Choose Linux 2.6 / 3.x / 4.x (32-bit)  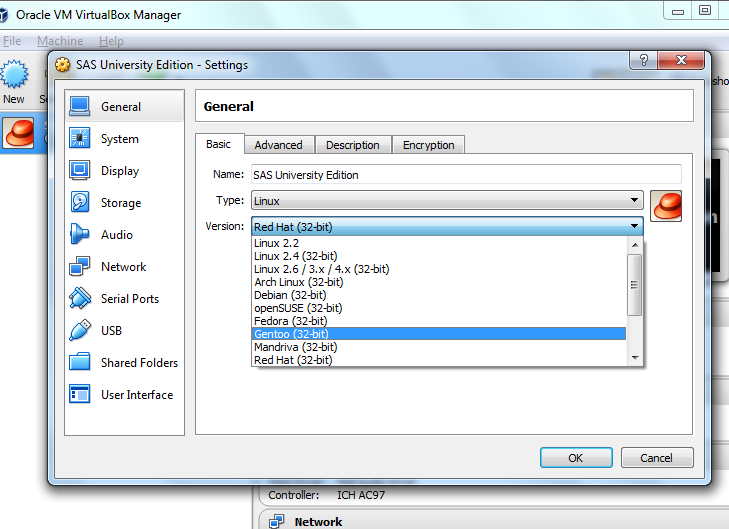438,269
